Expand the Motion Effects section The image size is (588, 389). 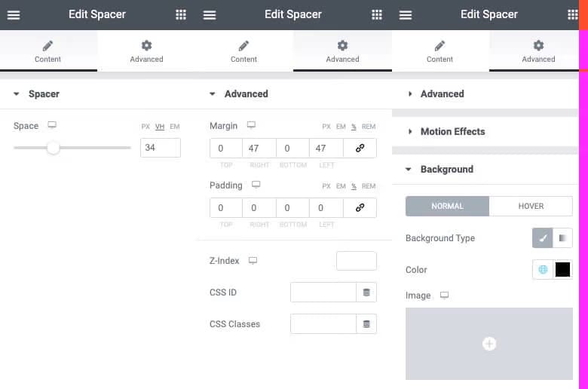(452, 132)
